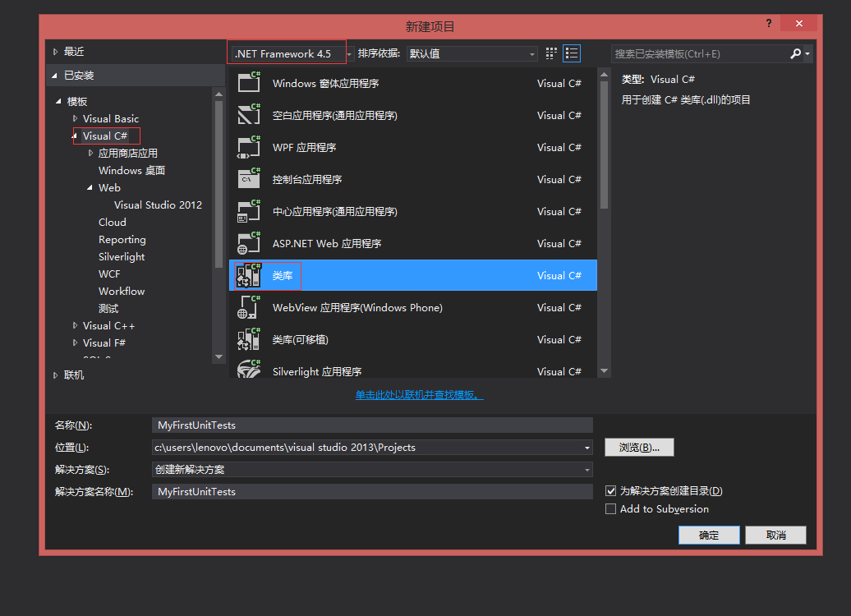This screenshot has width=851, height=616.
Task: Select the 中心应用程序(通用应用程序) template icon
Action: tap(249, 210)
